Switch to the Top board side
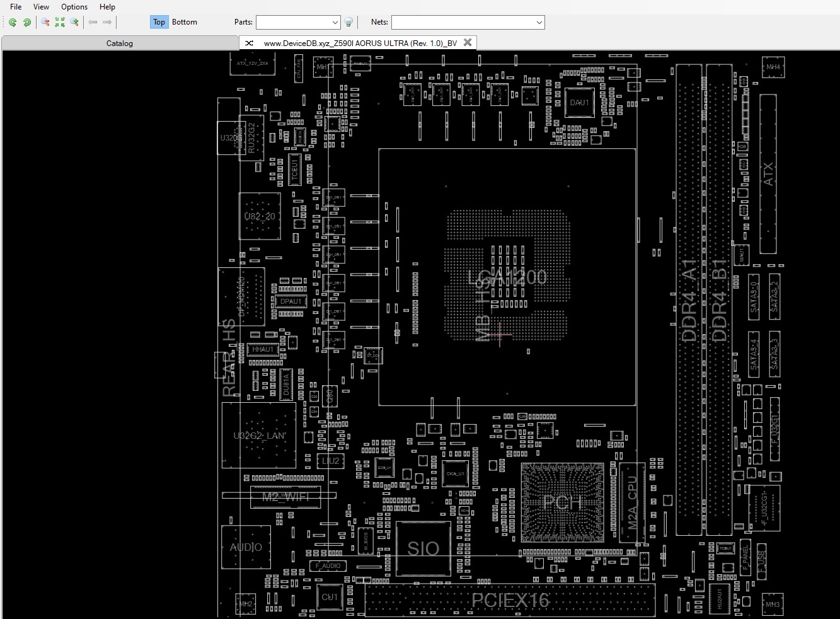Viewport: 840px width, 619px height. click(159, 22)
